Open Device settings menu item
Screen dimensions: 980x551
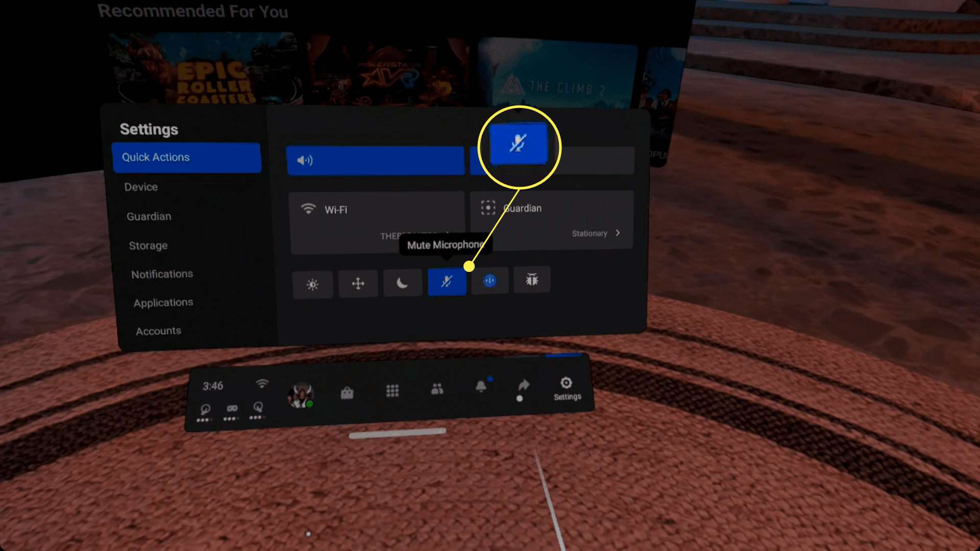[x=141, y=186]
